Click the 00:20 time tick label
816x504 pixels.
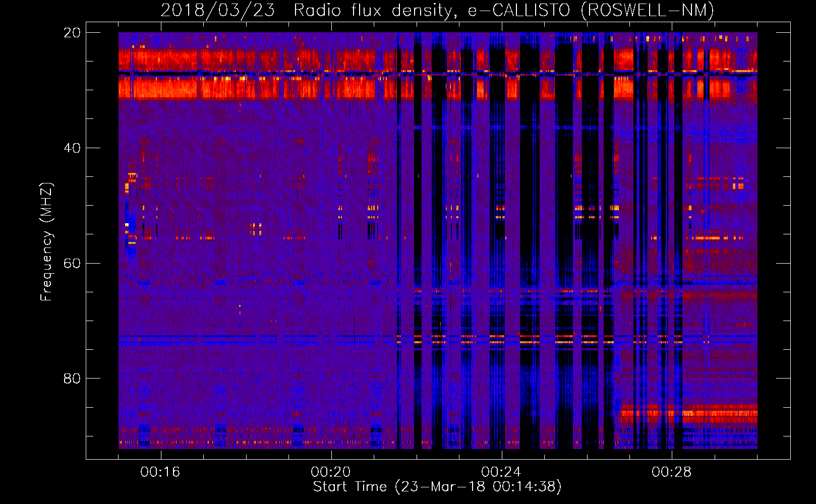pyautogui.click(x=331, y=472)
